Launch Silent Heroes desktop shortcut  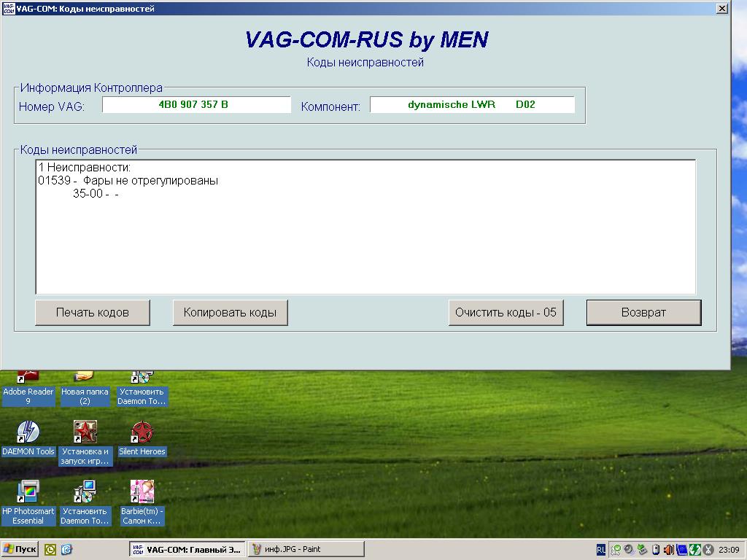point(142,433)
